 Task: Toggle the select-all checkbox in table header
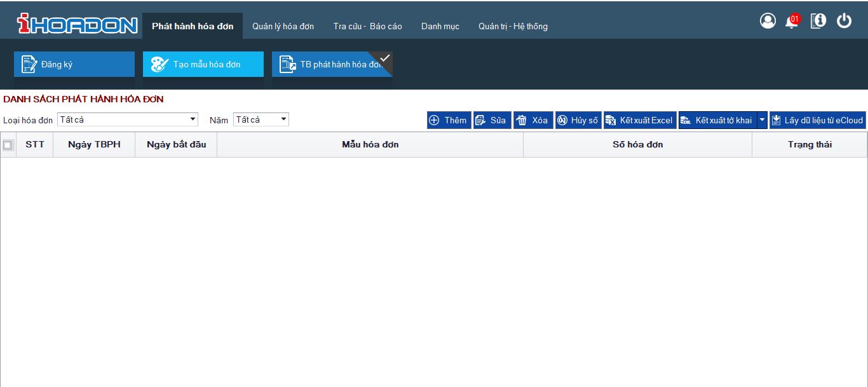(x=8, y=145)
